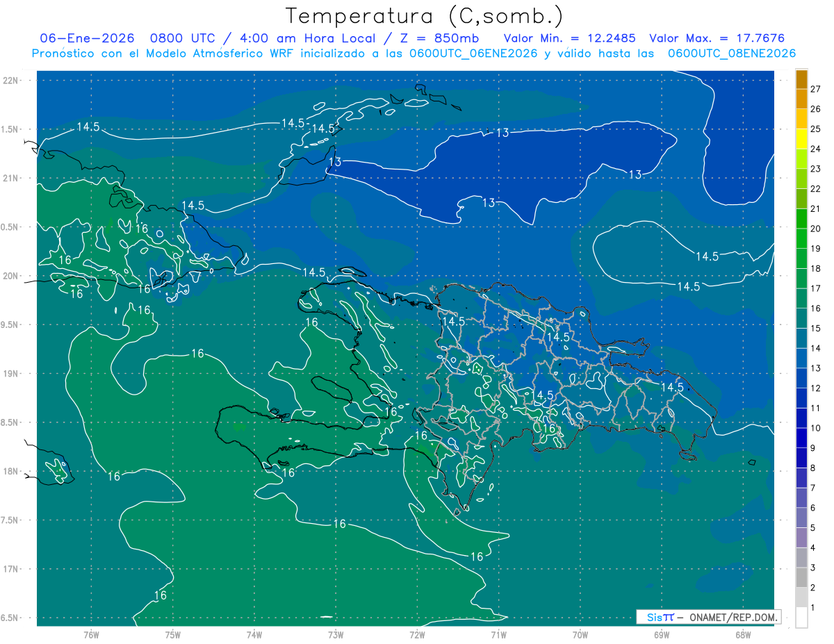Screen dimensions: 834x644
Task: Click the "15" label on the color scale
Action: [x=816, y=329]
